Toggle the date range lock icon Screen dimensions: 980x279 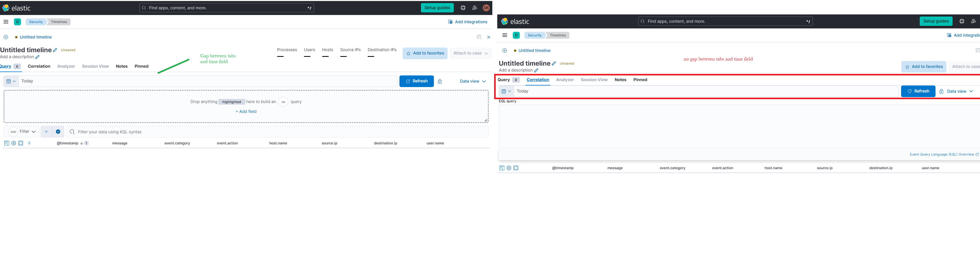click(x=440, y=81)
